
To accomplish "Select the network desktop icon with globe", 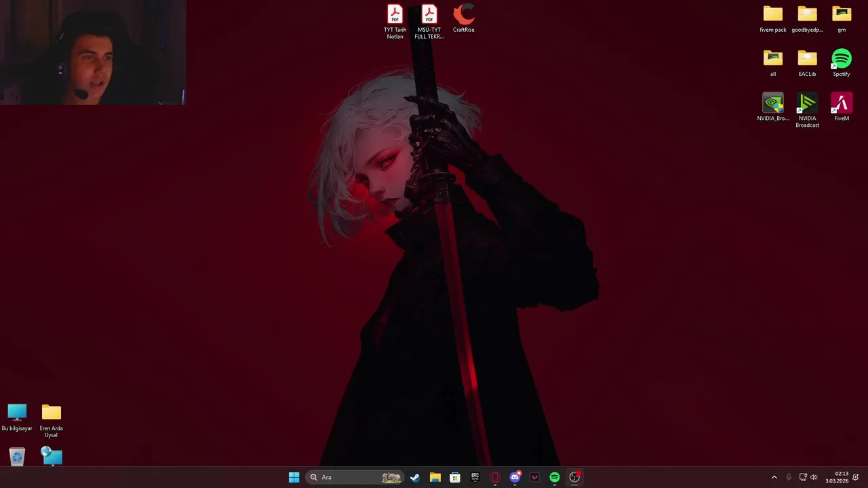I will [52, 456].
